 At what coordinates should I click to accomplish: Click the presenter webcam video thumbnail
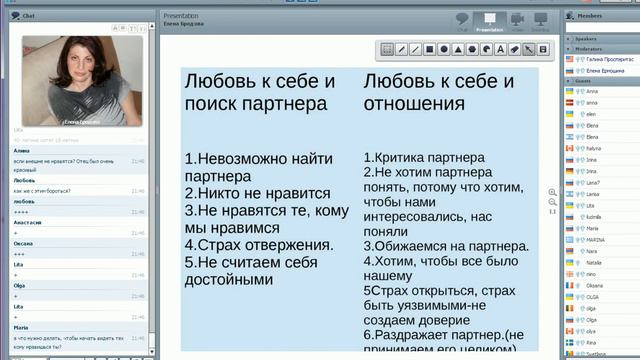[x=82, y=81]
